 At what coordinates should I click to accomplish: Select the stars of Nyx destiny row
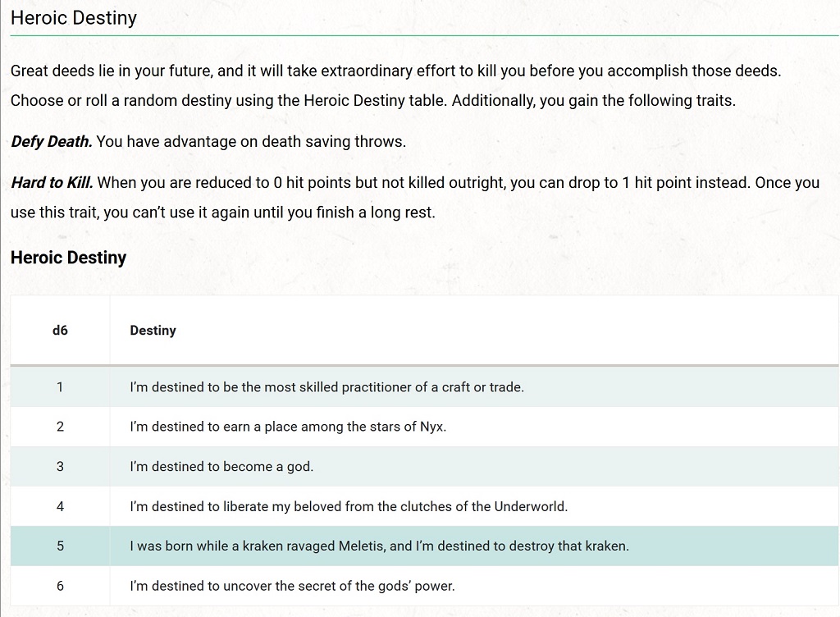pyautogui.click(x=424, y=427)
